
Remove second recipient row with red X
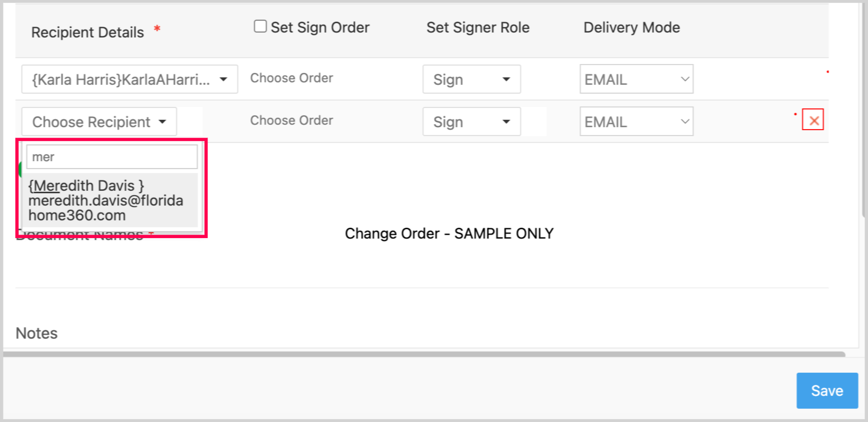tap(813, 120)
